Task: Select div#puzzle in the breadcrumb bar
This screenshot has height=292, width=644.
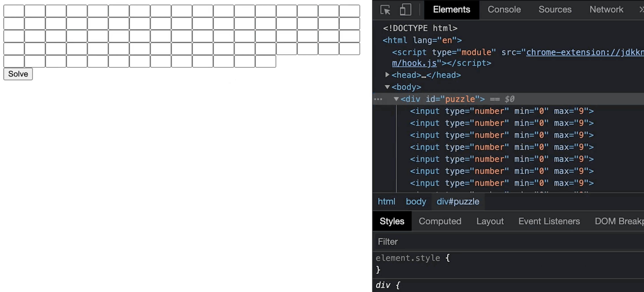Action: (458, 202)
